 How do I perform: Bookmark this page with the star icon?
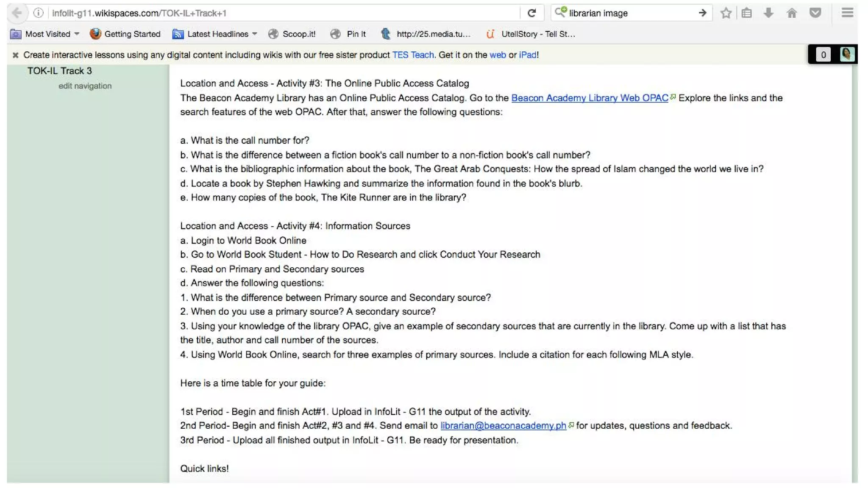coord(726,13)
